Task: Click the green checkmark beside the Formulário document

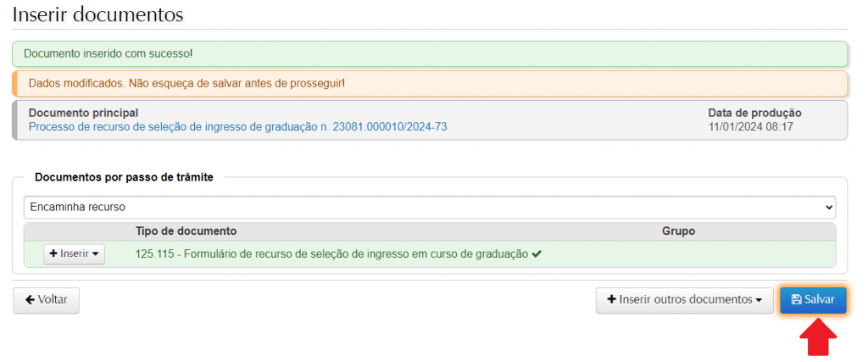Action: click(537, 253)
